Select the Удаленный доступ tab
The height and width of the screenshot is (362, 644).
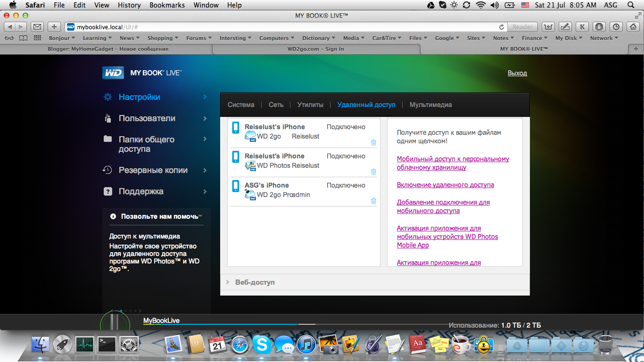click(x=366, y=105)
